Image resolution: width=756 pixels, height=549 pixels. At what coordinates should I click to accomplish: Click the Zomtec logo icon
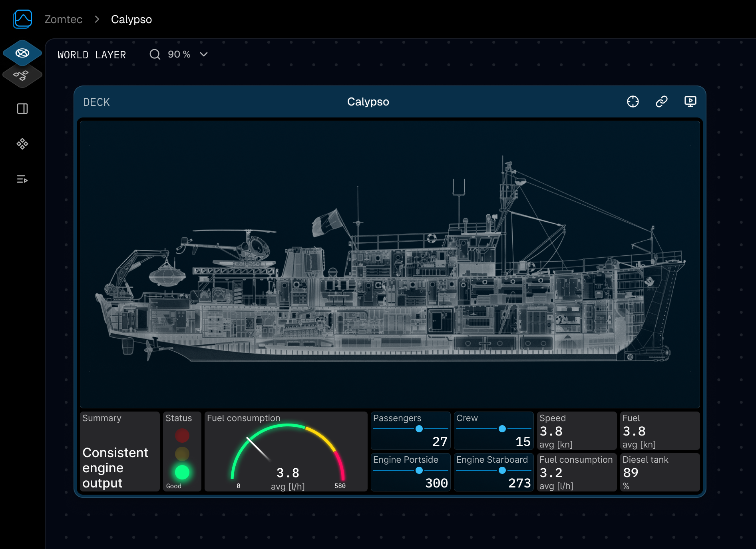coord(22,19)
